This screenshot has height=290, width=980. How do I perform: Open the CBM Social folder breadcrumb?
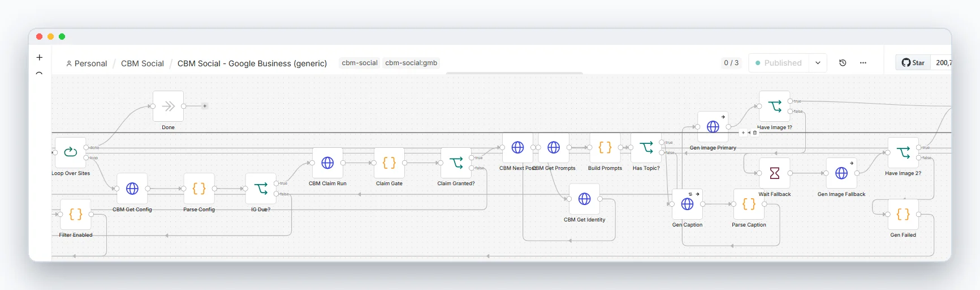[x=143, y=63]
